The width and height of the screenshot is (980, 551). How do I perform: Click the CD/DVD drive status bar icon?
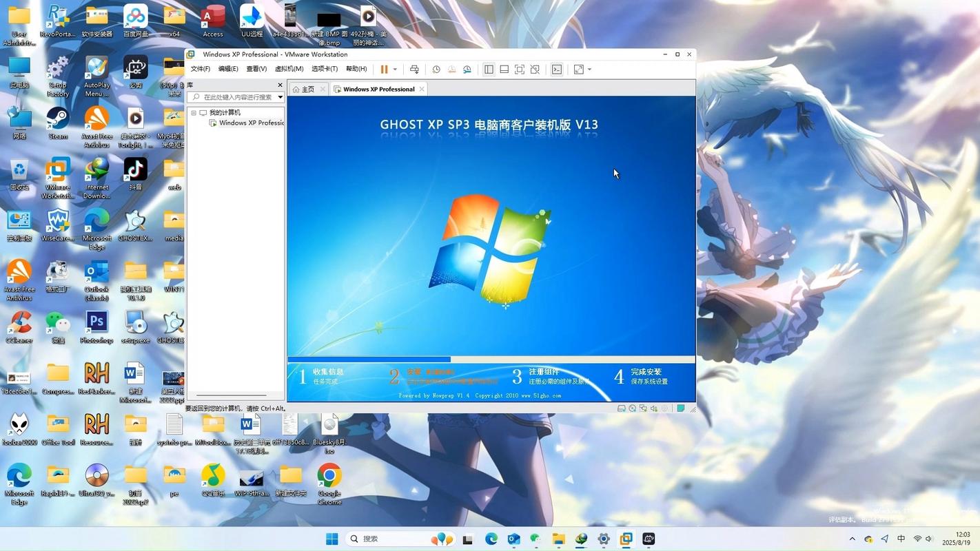(632, 408)
